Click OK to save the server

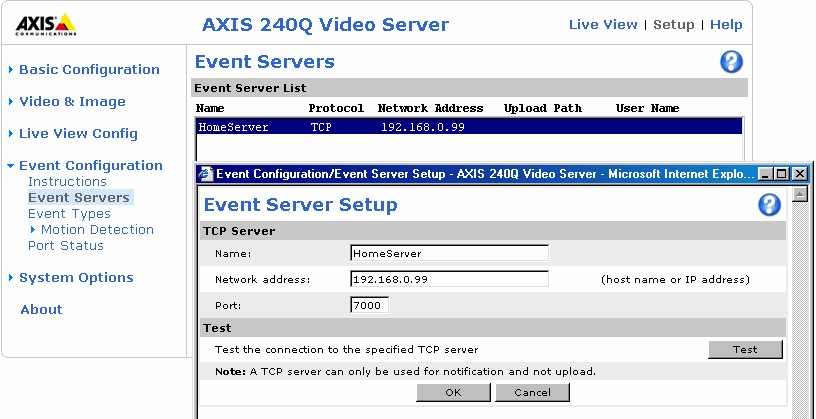click(x=453, y=393)
